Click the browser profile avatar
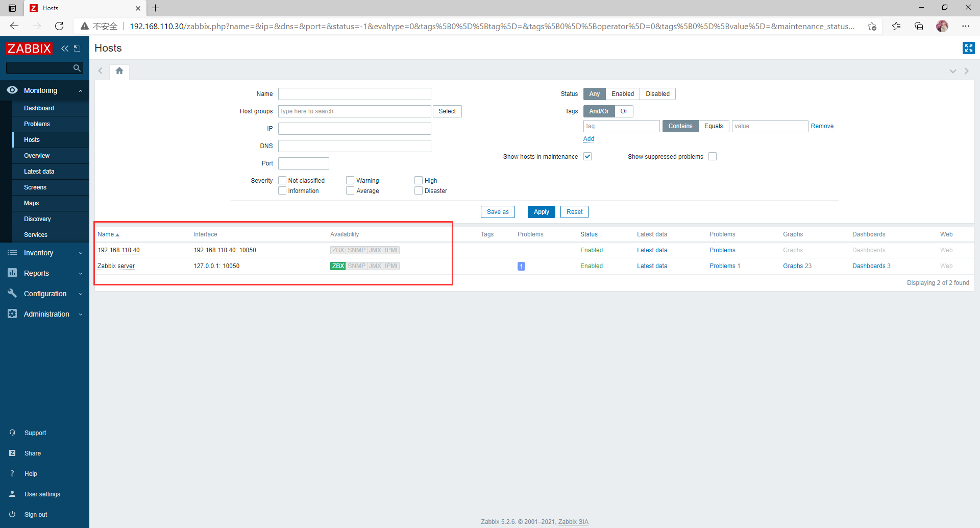Image resolution: width=980 pixels, height=528 pixels. [942, 26]
